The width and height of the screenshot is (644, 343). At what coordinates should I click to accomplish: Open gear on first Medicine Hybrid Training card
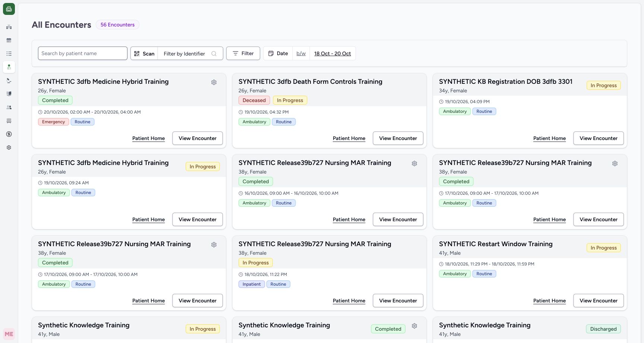click(214, 82)
